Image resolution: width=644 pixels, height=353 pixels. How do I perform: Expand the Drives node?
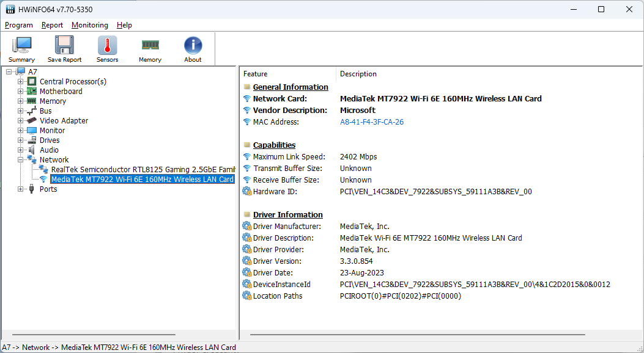pyautogui.click(x=20, y=140)
